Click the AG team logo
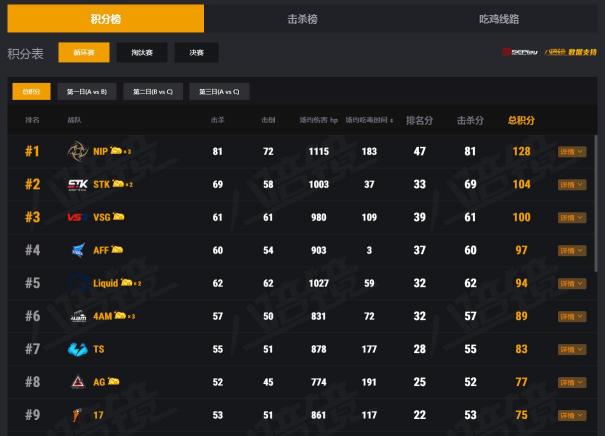The height and width of the screenshot is (436, 605). point(78,382)
